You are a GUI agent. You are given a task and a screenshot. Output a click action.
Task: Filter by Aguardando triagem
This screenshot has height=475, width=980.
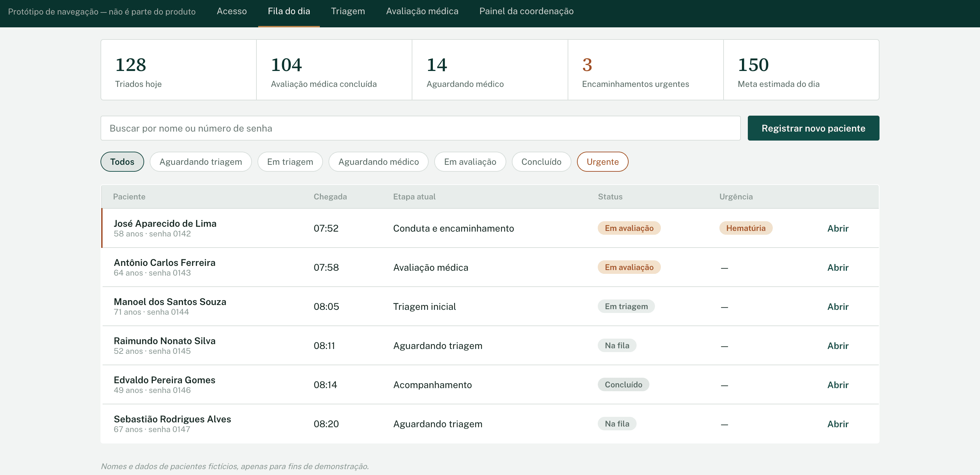click(x=201, y=161)
